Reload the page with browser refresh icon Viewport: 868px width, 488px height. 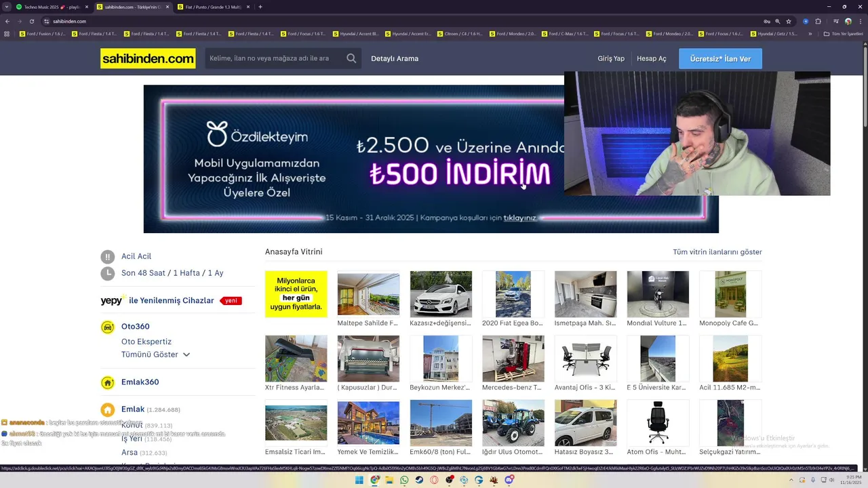32,21
